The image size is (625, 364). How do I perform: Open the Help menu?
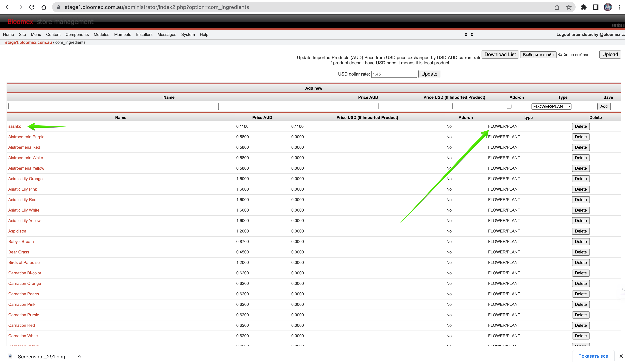point(204,34)
